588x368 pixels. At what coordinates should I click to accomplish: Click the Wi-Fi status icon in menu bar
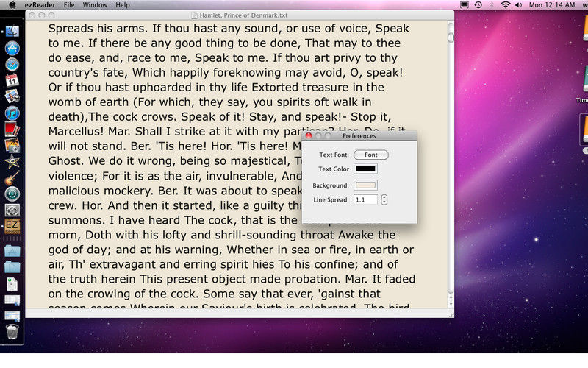click(505, 5)
